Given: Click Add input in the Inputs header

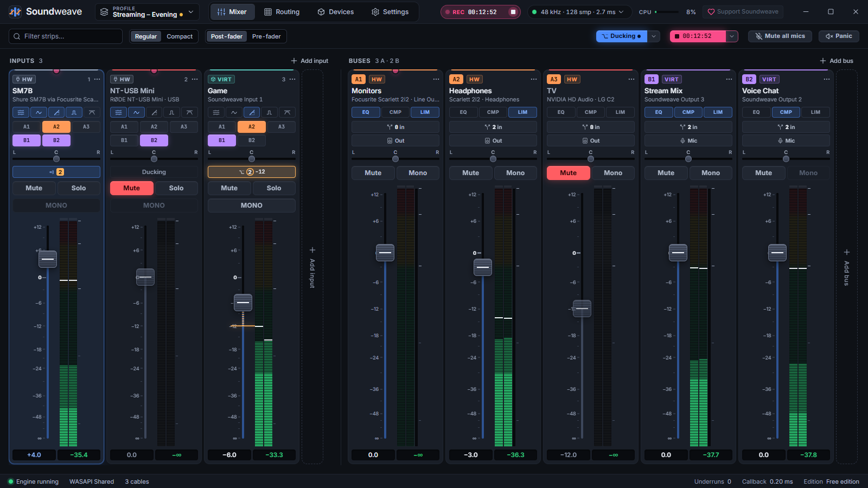Looking at the screenshot, I should pyautogui.click(x=310, y=61).
